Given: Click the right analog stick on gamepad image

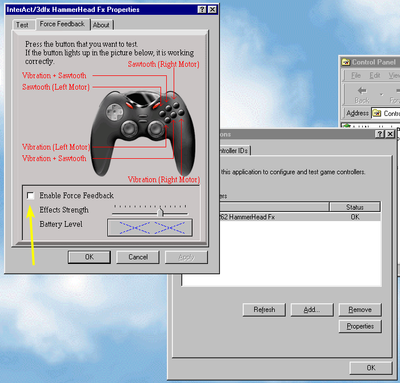Looking at the screenshot, I should pos(155,128).
